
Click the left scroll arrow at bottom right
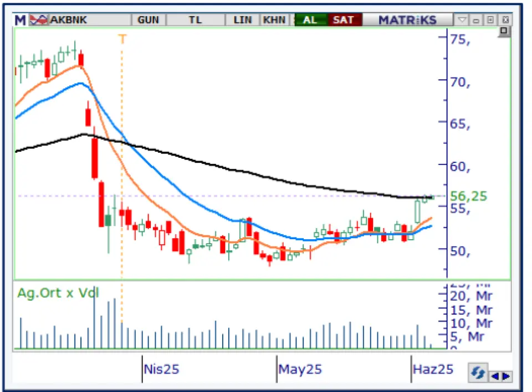pyautogui.click(x=495, y=376)
